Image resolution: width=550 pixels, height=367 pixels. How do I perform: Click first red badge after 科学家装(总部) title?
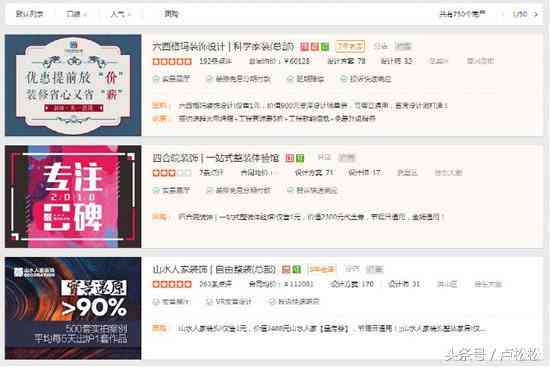304,46
